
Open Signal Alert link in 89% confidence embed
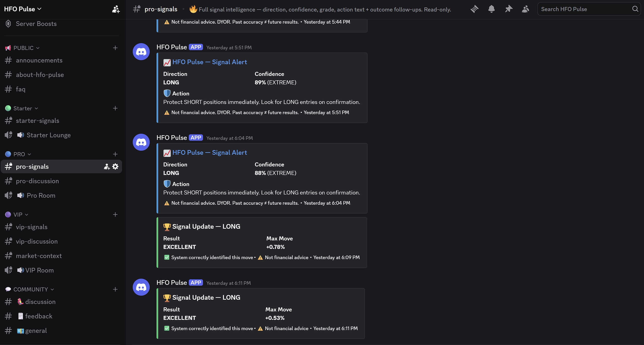(210, 62)
